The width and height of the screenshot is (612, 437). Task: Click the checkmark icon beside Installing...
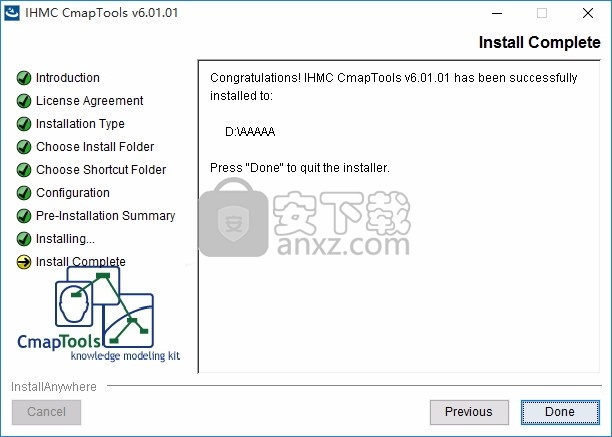(24, 239)
